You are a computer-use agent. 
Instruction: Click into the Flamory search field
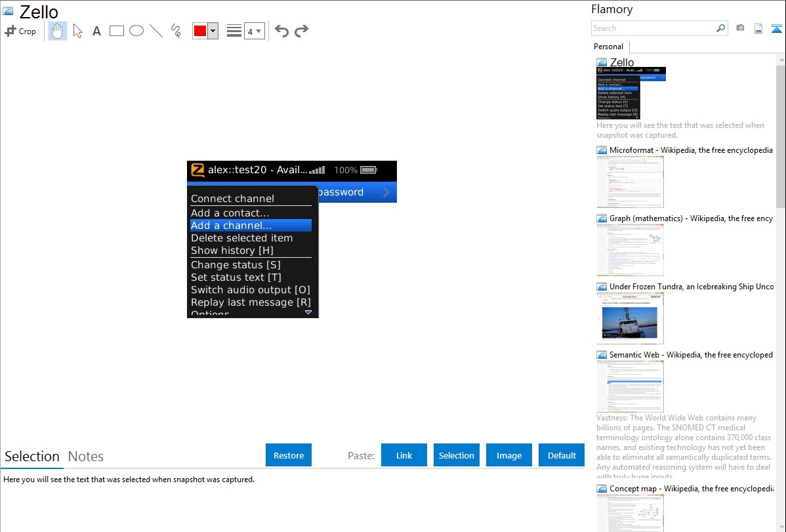(x=653, y=28)
